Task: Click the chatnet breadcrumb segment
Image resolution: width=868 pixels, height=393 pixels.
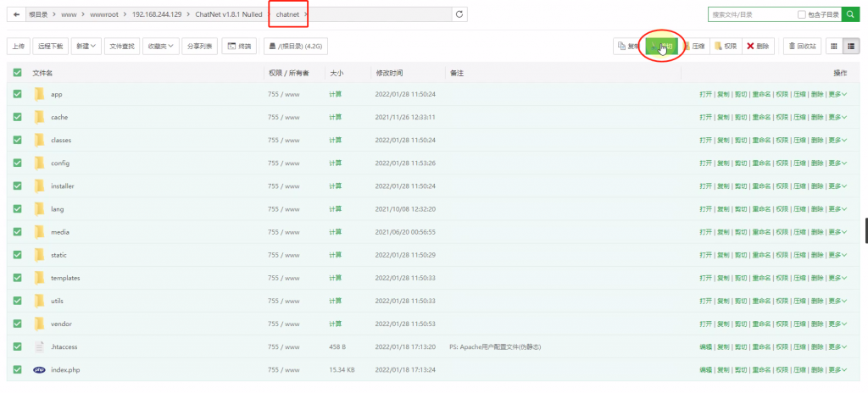Action: coord(287,14)
